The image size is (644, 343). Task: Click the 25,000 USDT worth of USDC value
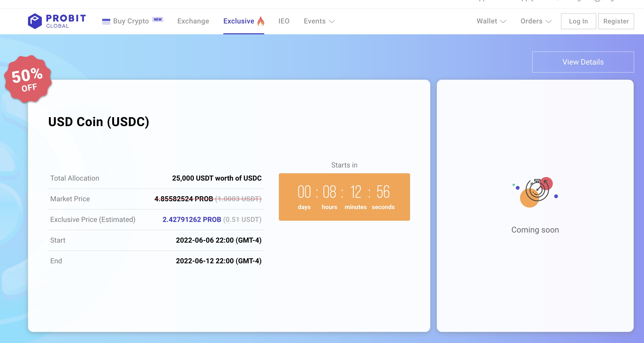coord(217,178)
